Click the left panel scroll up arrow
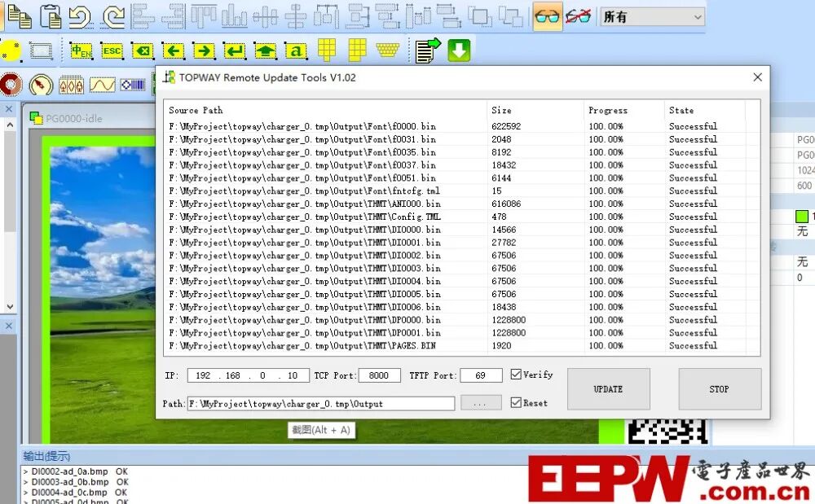Screen dimensions: 815x504 [x=10, y=125]
